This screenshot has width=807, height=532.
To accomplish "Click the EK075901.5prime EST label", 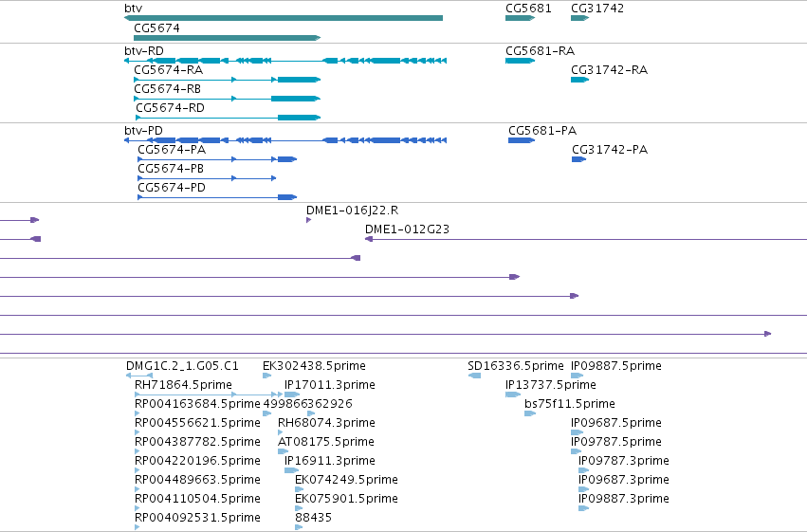I will pyautogui.click(x=346, y=500).
